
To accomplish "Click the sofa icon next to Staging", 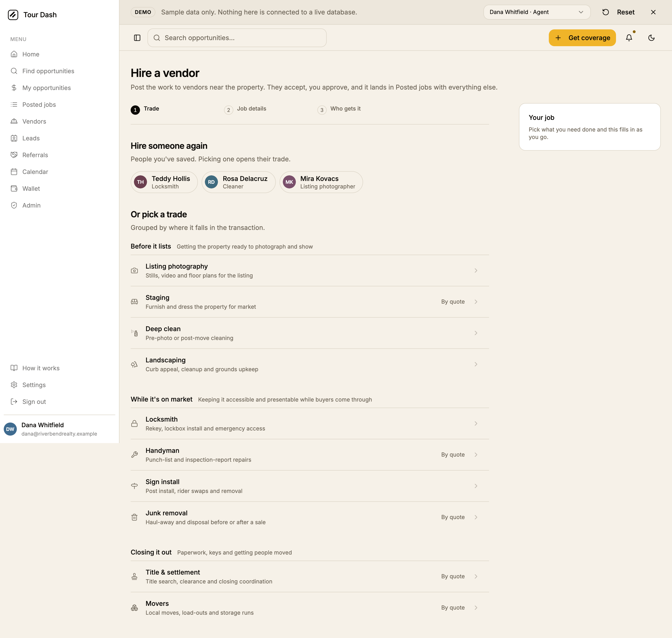I will pyautogui.click(x=134, y=302).
